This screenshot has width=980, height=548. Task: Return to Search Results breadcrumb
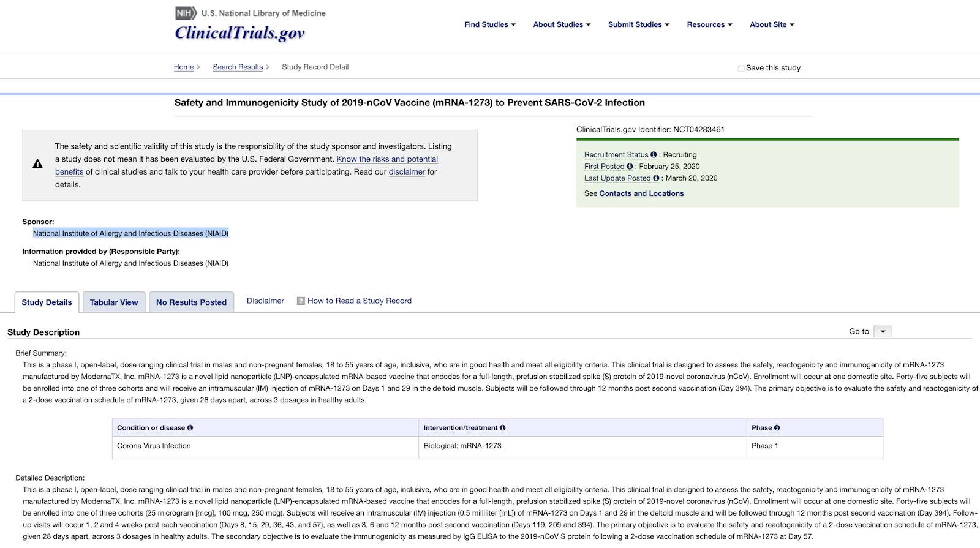[x=238, y=67]
